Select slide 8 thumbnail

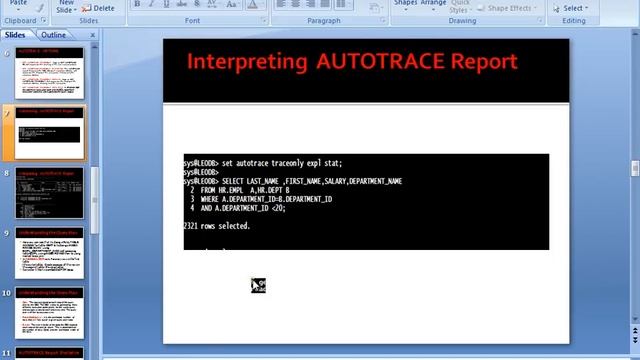point(49,193)
